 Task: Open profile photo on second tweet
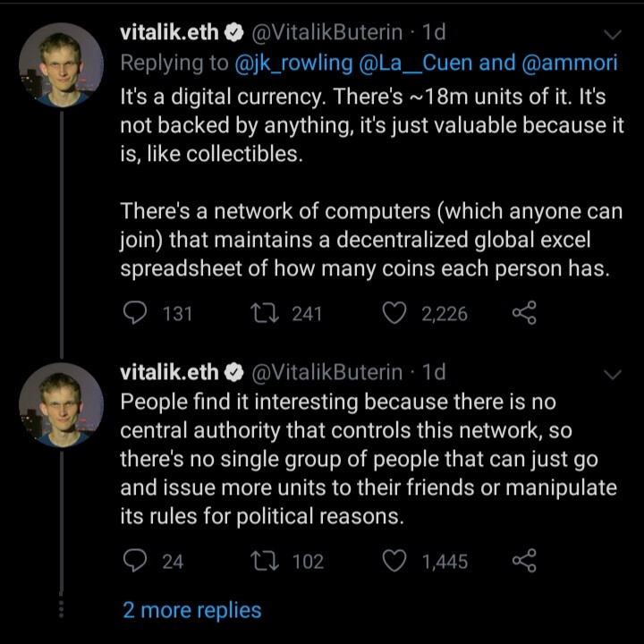[61, 404]
